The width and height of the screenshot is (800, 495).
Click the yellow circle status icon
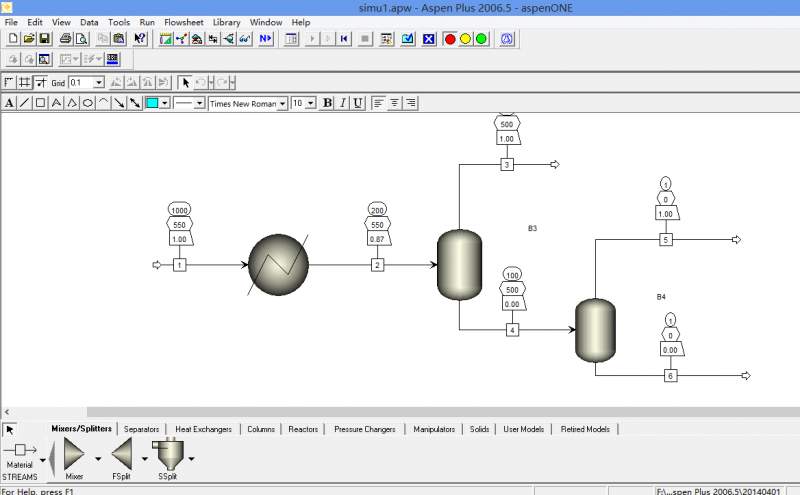point(465,39)
